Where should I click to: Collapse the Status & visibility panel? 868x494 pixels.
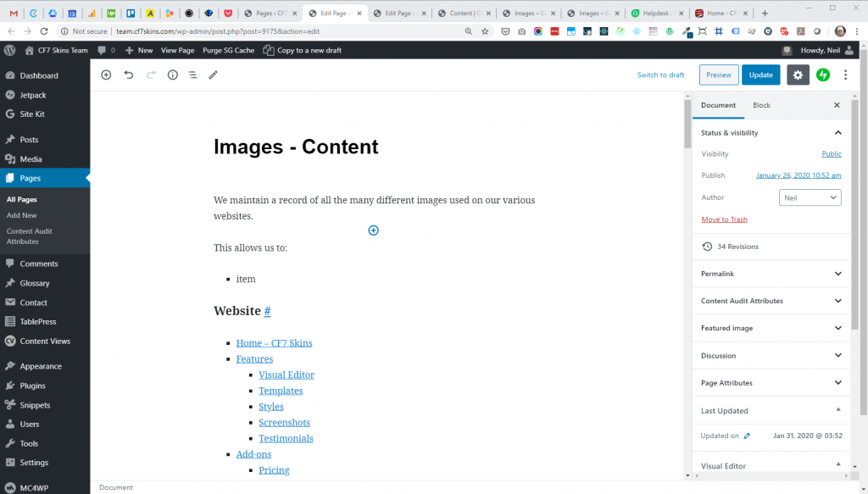pos(837,133)
